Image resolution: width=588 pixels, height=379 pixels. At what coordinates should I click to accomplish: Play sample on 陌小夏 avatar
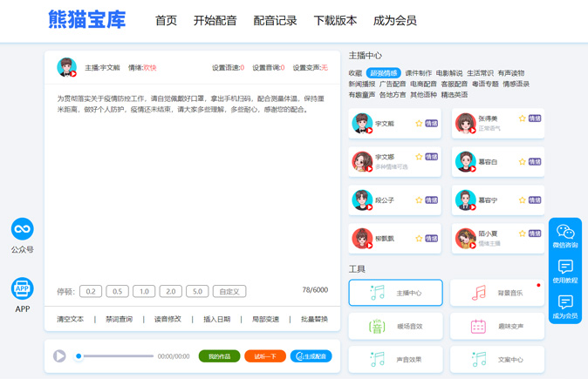(x=473, y=246)
